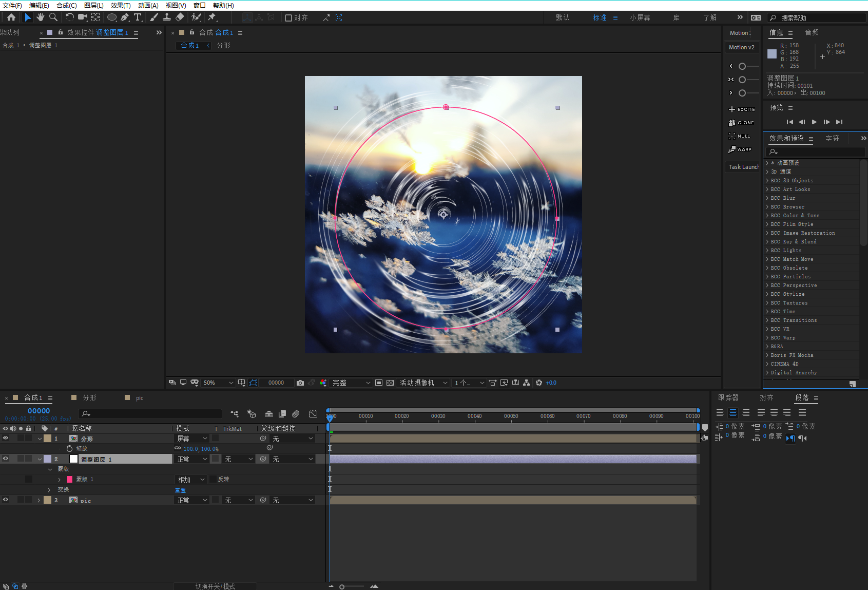Collapse the 调整图层 1 layer properties
868x590 pixels.
point(40,459)
